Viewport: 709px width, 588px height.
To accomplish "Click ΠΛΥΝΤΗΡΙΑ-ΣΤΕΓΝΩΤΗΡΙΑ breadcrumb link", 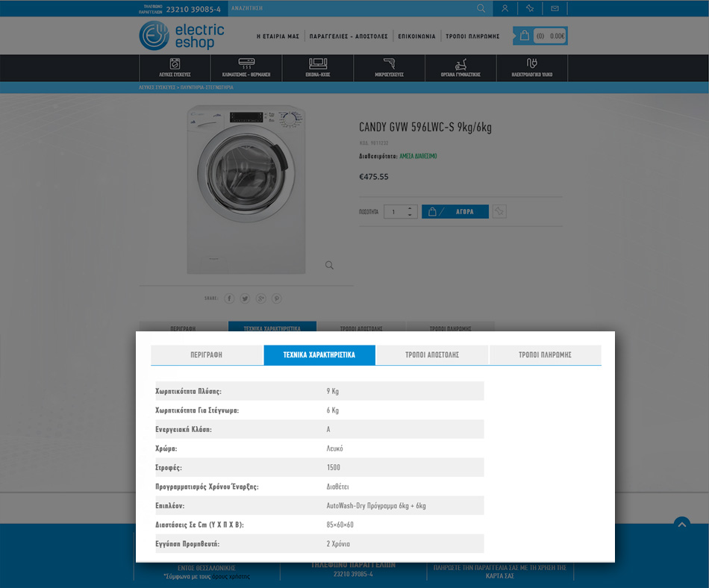I will 207,87.
